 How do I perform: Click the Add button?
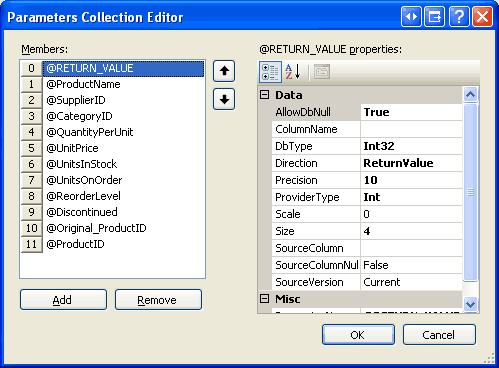coord(63,300)
